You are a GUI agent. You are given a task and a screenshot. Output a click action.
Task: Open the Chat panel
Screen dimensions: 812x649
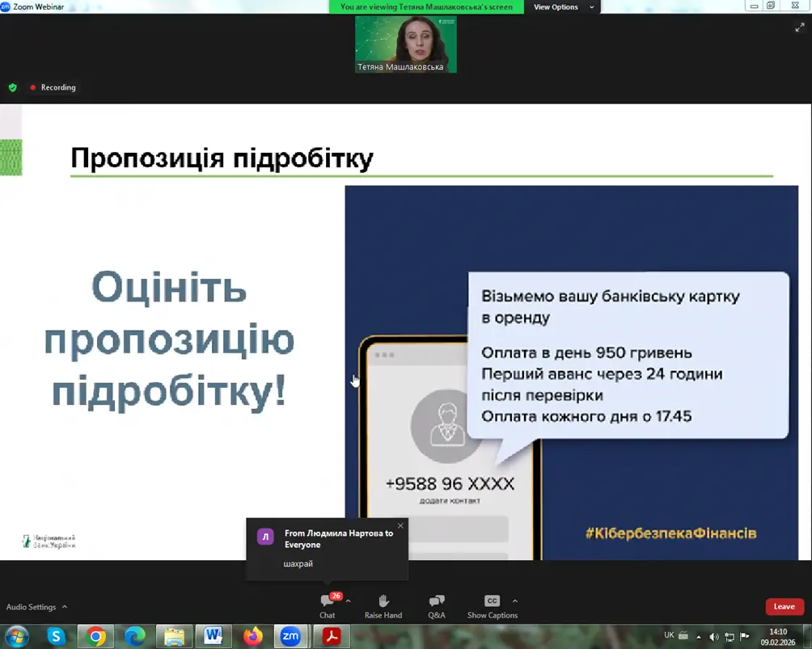click(328, 605)
